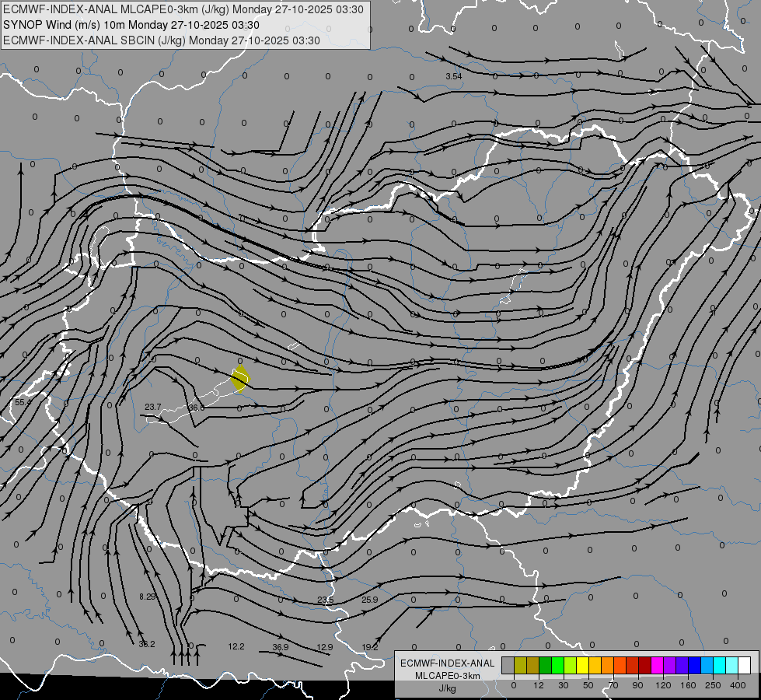Image resolution: width=761 pixels, height=700 pixels.
Task: Click the 23.5 grid value on map
Action: pos(326,600)
